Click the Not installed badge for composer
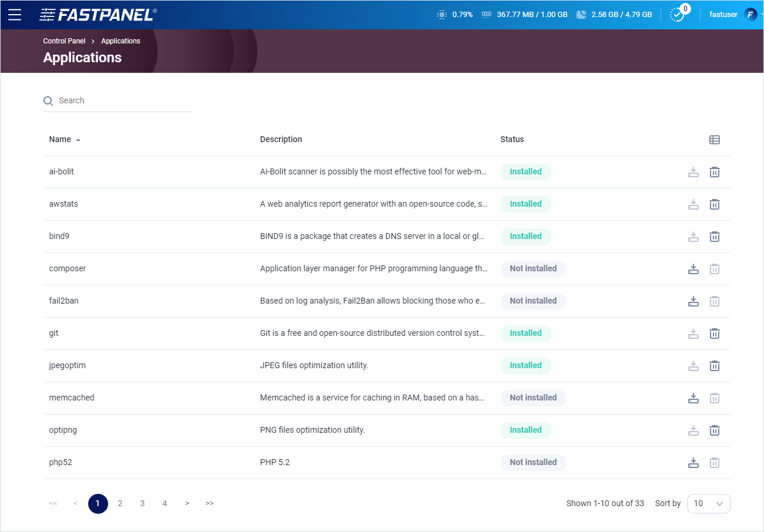This screenshot has height=532, width=764. [x=533, y=269]
